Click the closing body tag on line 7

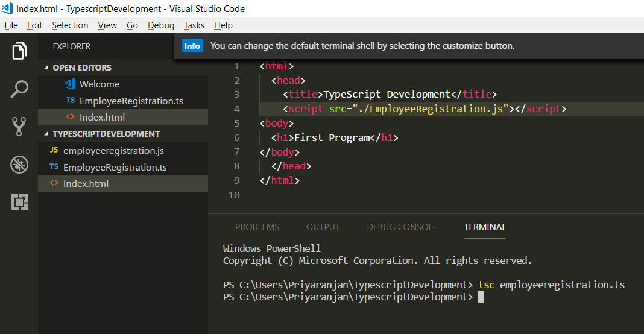tap(280, 152)
